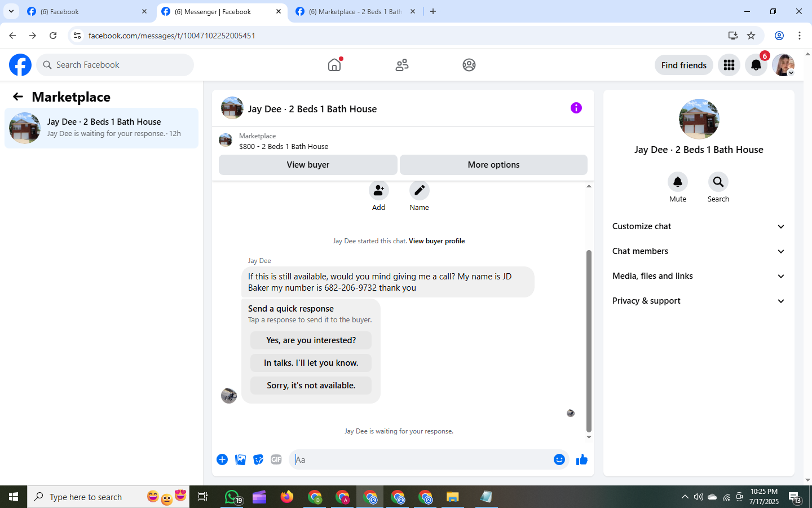Navigate forward in the browser
Viewport: 812px width, 508px height.
pos(33,36)
